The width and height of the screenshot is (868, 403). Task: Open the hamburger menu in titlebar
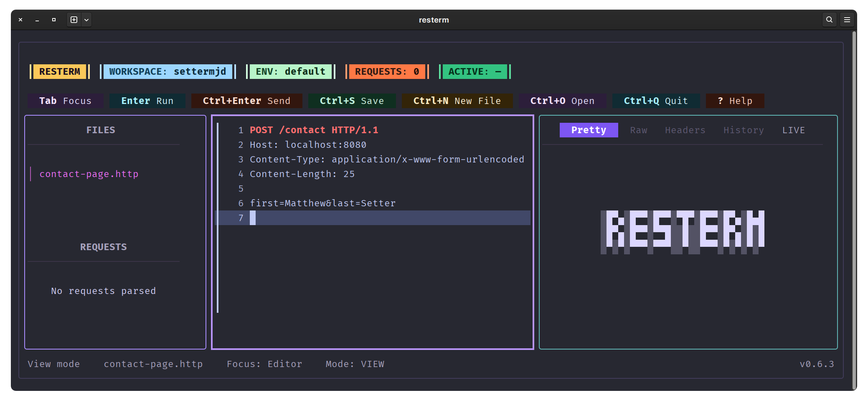pos(847,20)
